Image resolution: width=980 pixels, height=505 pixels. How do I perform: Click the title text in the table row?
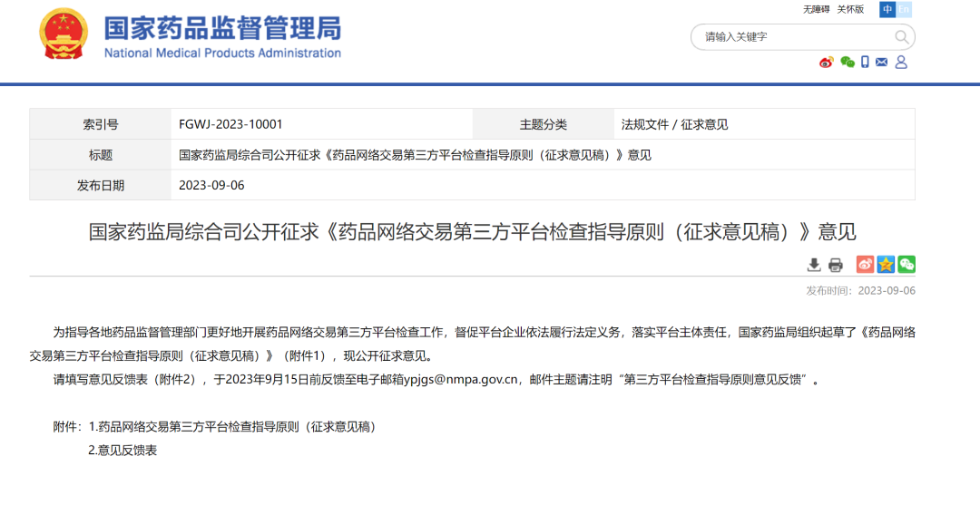click(415, 155)
